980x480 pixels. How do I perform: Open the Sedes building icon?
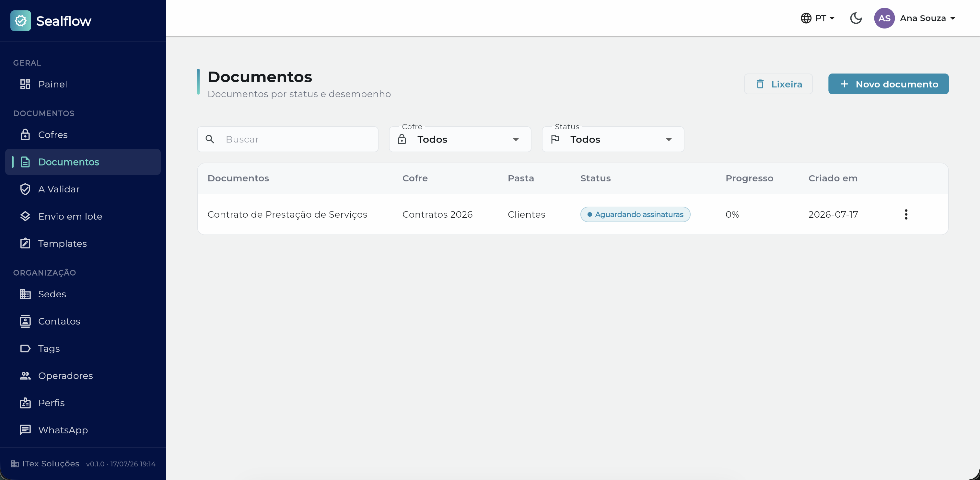click(x=25, y=294)
